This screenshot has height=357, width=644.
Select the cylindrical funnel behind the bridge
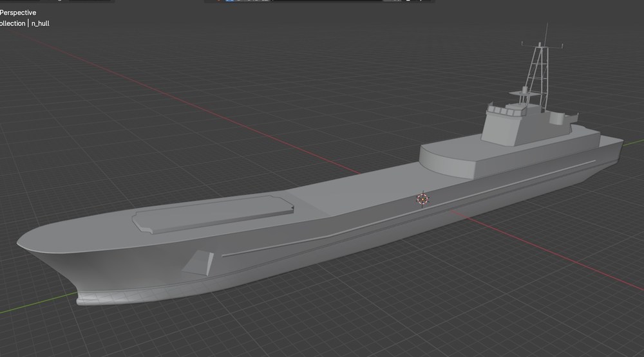coord(556,118)
